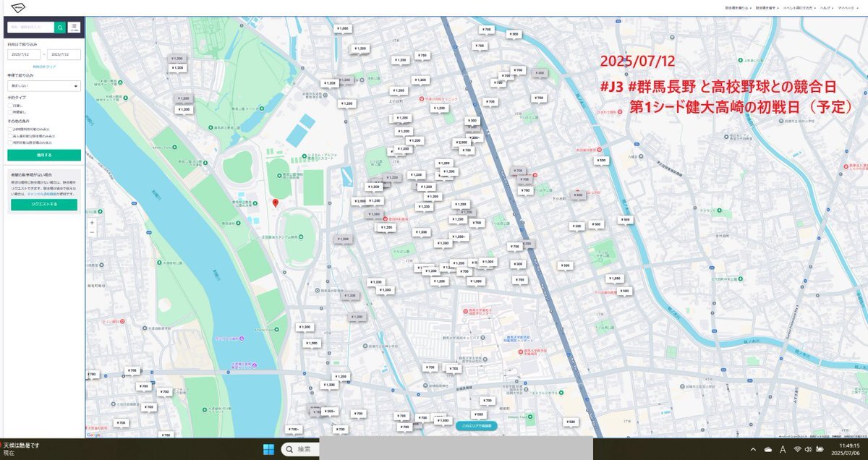868x460 pixels.
Task: Click the end date field
Action: pyautogui.click(x=64, y=54)
